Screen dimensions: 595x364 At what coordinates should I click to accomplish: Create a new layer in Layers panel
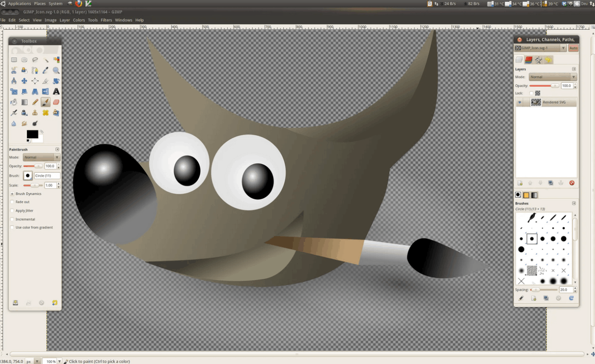(x=520, y=183)
